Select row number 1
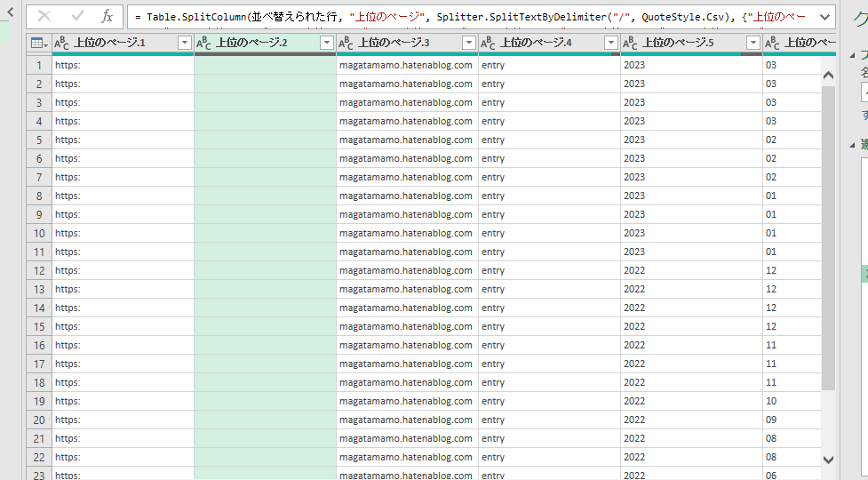 (x=39, y=65)
